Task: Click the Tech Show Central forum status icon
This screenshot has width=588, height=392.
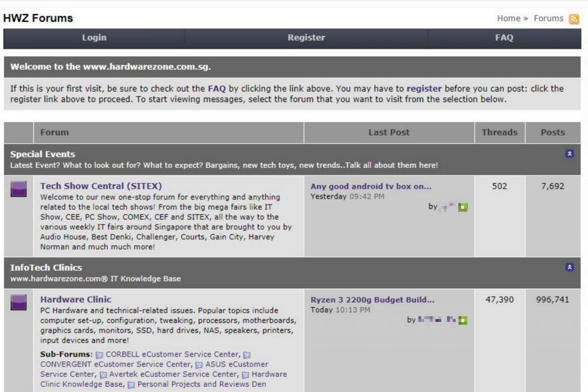Action: (x=18, y=189)
